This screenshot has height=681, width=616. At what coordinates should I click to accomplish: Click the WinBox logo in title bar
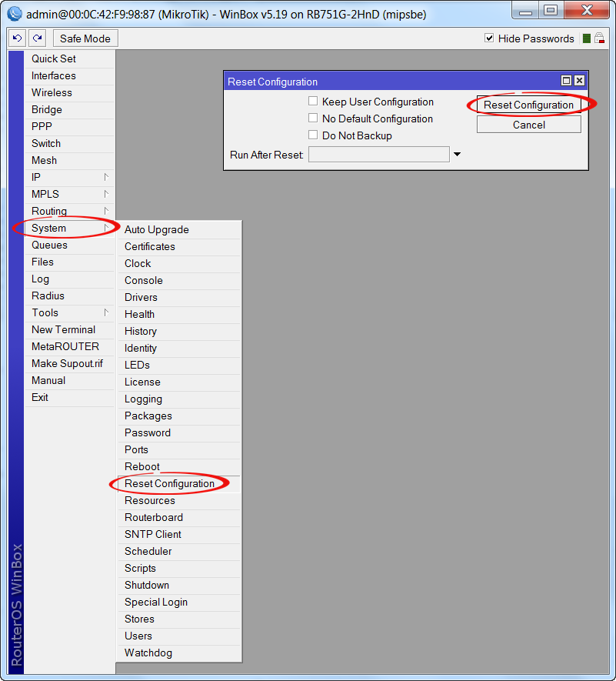tap(13, 11)
